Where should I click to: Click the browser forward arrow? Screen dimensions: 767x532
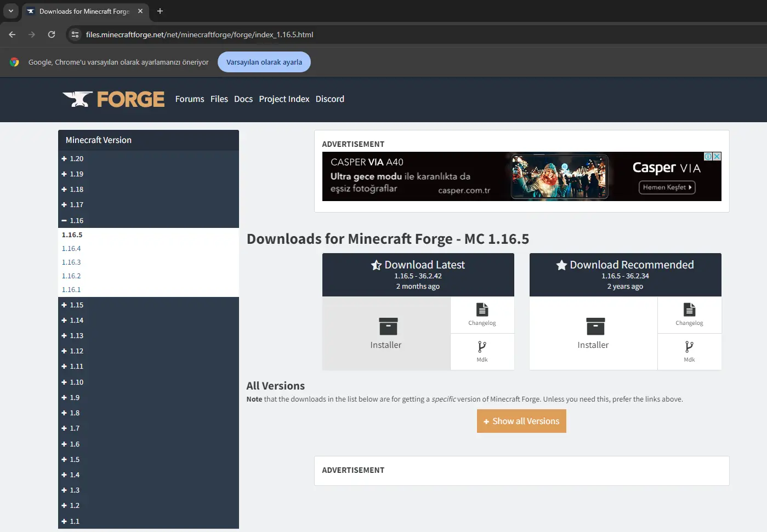(x=32, y=35)
